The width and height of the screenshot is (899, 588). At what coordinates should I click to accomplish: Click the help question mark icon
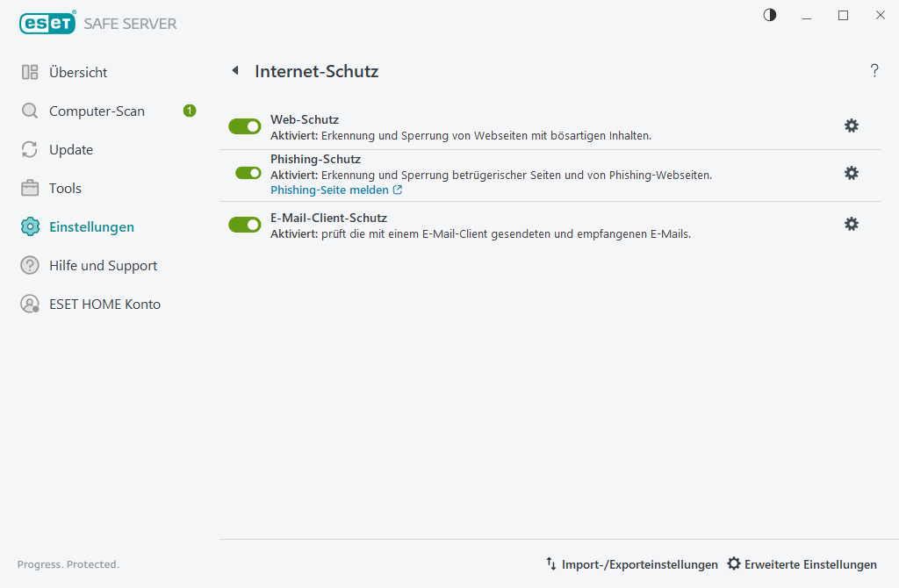[x=874, y=71]
